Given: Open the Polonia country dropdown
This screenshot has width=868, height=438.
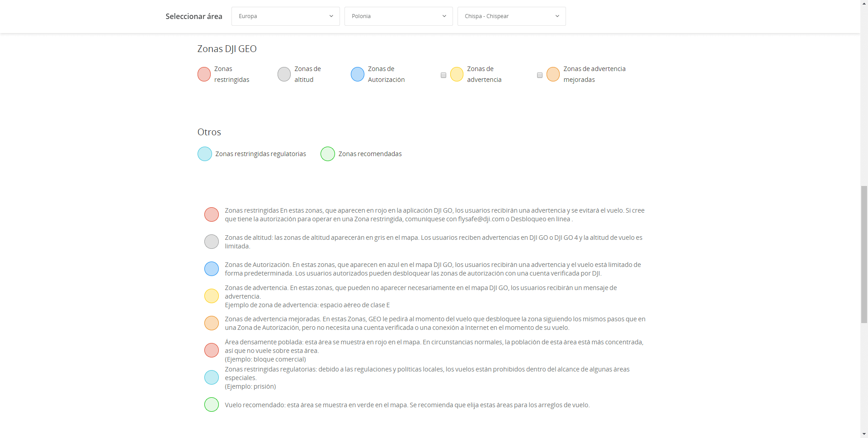Looking at the screenshot, I should tap(398, 16).
